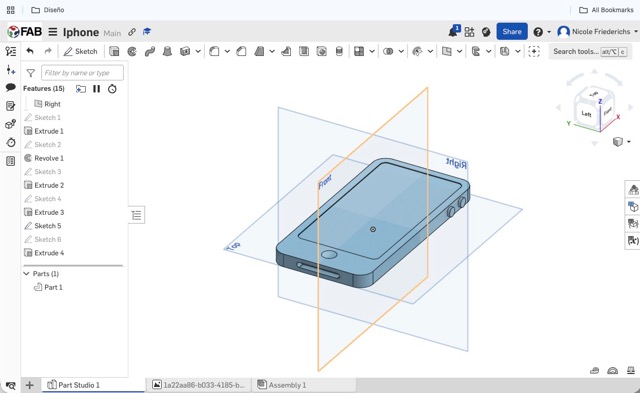640x393 pixels.
Task: Open the App Store icon beside bell
Action: point(469,32)
